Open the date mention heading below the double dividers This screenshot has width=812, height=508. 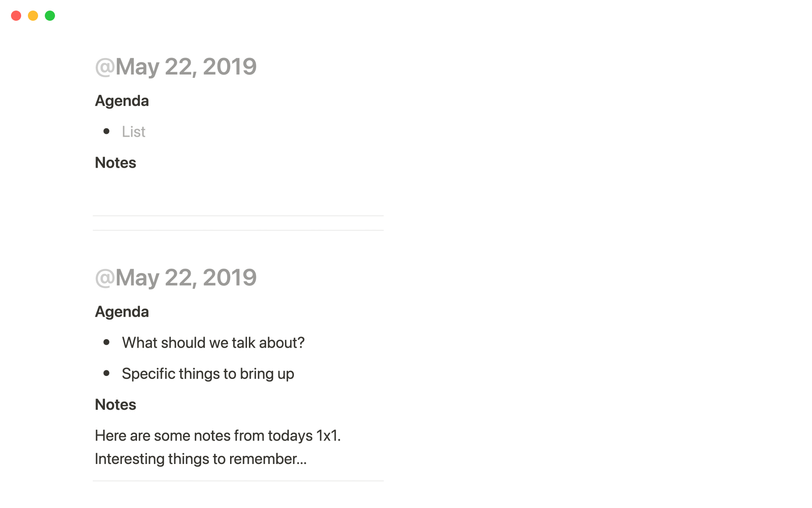click(x=176, y=277)
